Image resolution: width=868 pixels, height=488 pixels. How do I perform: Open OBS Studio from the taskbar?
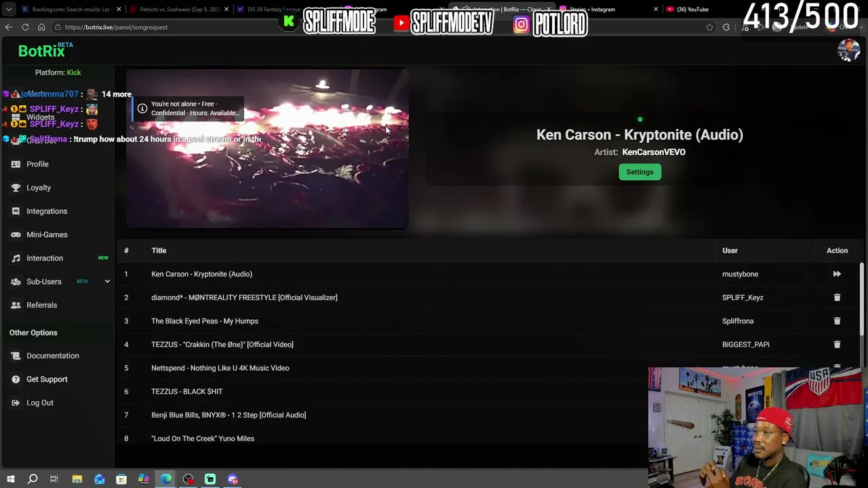click(x=188, y=479)
